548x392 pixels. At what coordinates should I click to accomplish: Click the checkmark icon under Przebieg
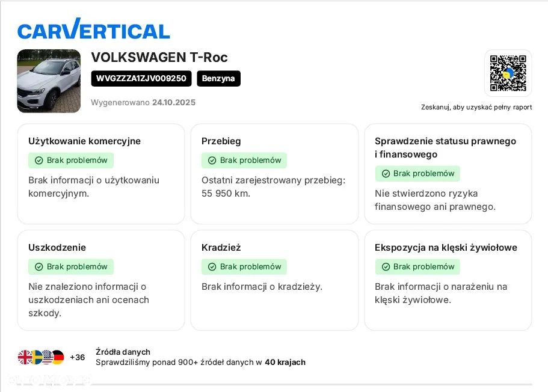pyautogui.click(x=212, y=161)
